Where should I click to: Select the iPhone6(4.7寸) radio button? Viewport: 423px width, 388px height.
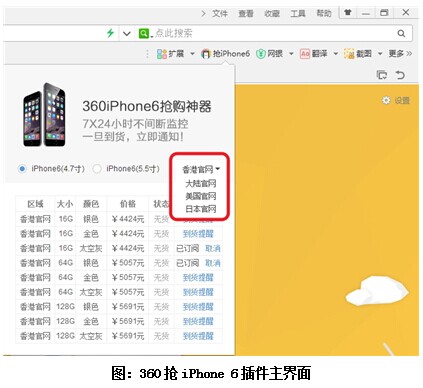click(x=22, y=169)
